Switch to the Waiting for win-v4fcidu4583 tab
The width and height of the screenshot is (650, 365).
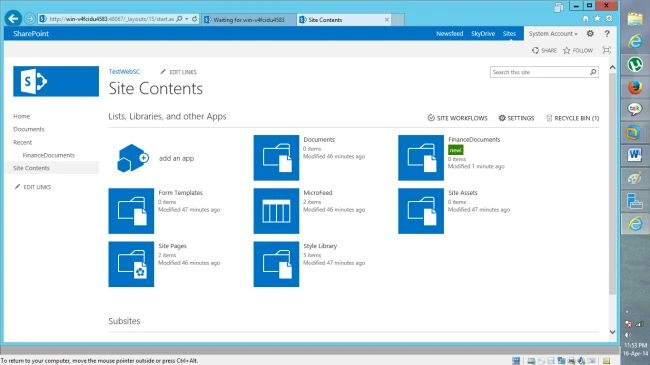click(x=249, y=19)
